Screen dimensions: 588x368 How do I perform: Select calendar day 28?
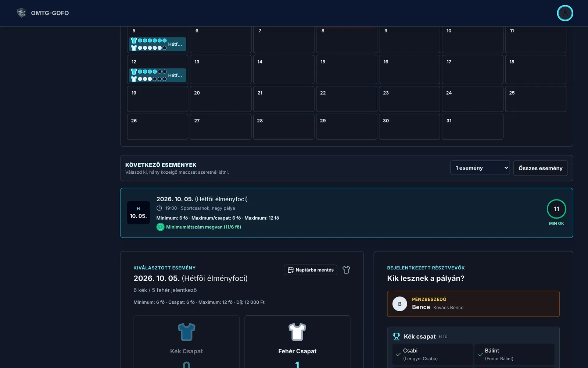[x=284, y=127]
